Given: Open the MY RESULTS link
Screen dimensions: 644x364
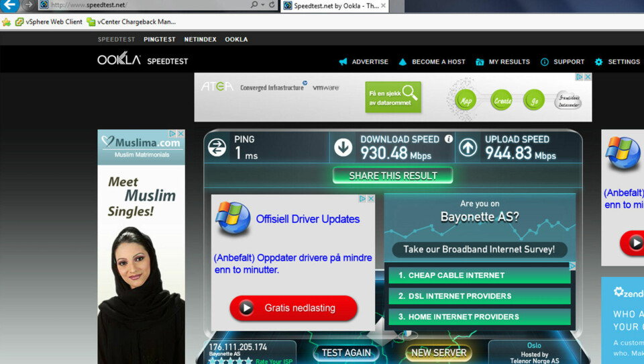Looking at the screenshot, I should click(x=509, y=62).
